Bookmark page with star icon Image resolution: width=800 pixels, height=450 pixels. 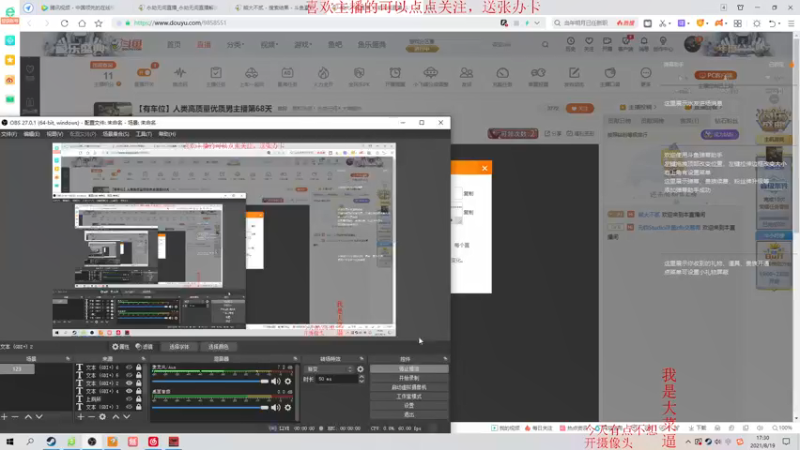point(98,23)
